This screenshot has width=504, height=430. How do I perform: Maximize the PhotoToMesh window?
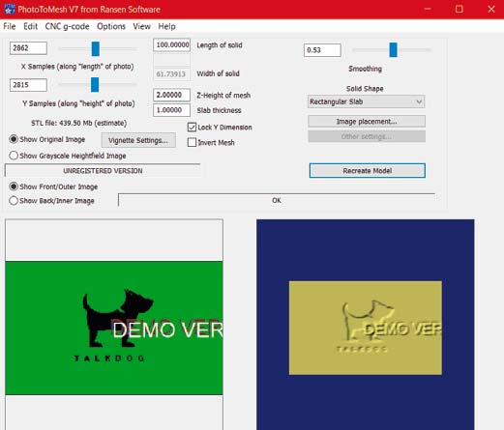pos(459,9)
